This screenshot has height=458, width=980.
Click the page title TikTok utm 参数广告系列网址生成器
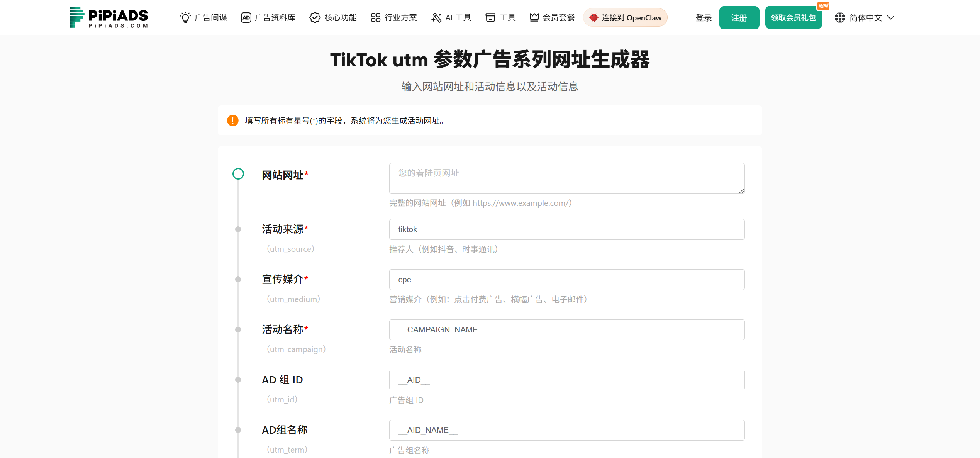point(490,60)
